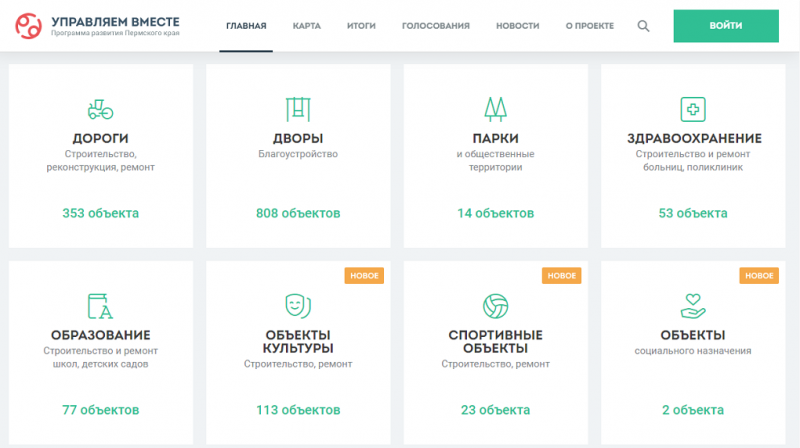Click the 808 объектов count

[x=298, y=213]
